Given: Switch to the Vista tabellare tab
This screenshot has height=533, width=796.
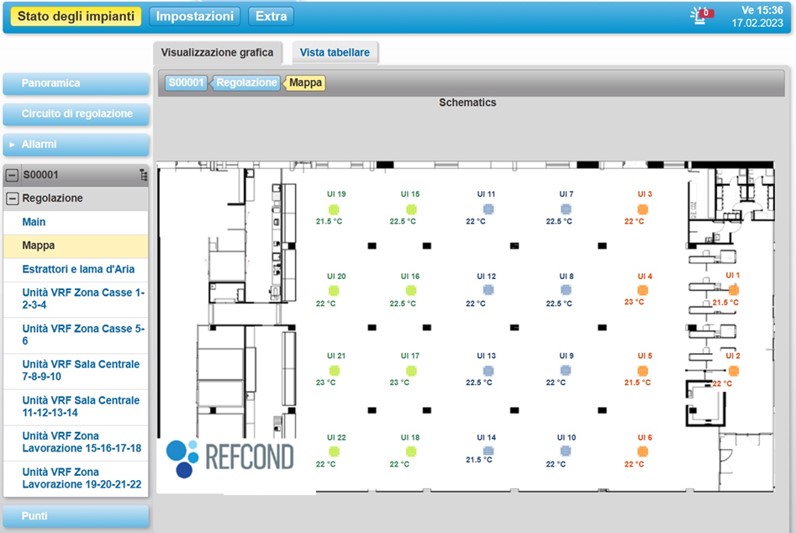Looking at the screenshot, I should 333,53.
